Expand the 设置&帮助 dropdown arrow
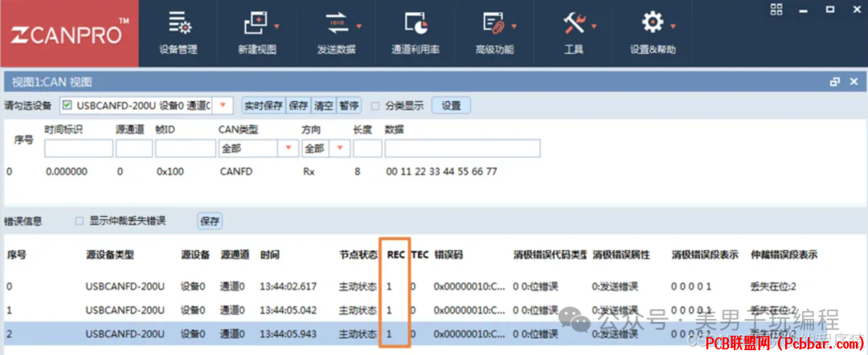 pyautogui.click(x=674, y=26)
